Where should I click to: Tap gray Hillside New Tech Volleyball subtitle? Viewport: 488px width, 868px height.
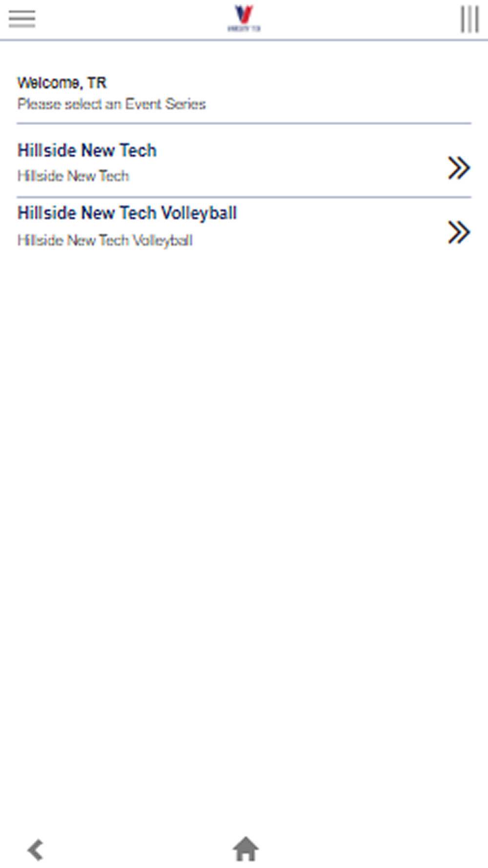coord(105,240)
